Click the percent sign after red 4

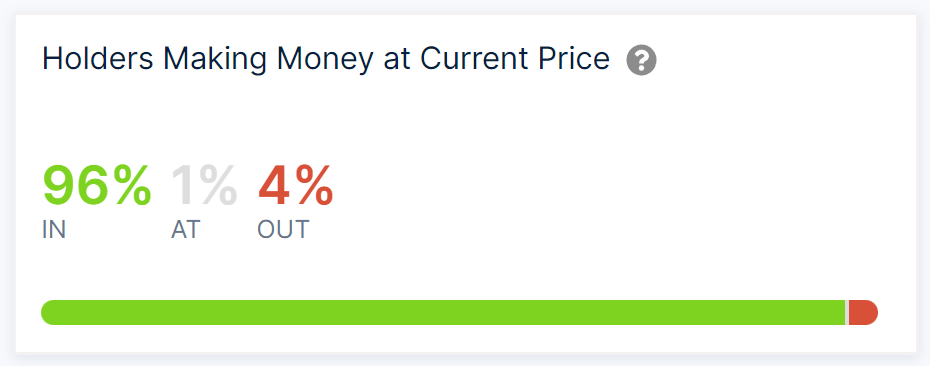(x=315, y=186)
